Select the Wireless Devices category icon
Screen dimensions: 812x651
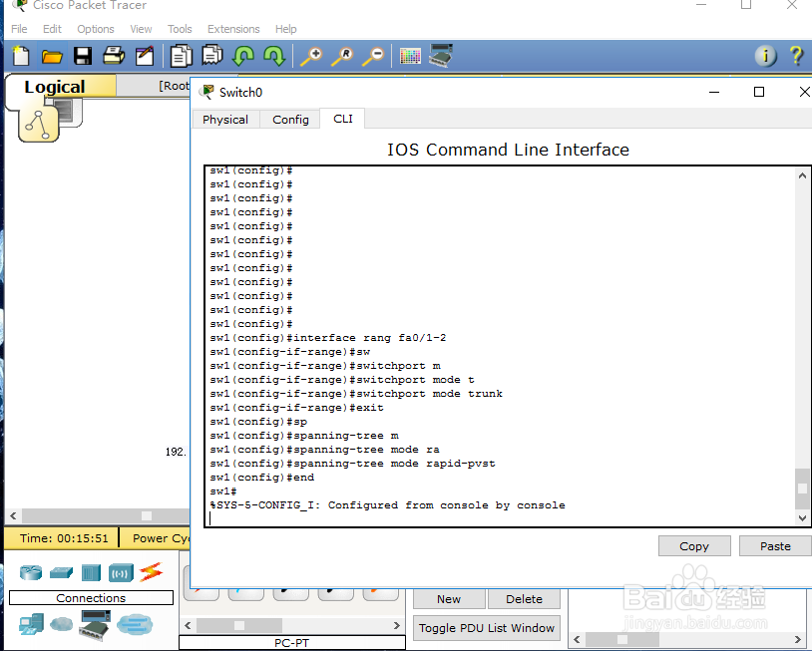[x=121, y=572]
